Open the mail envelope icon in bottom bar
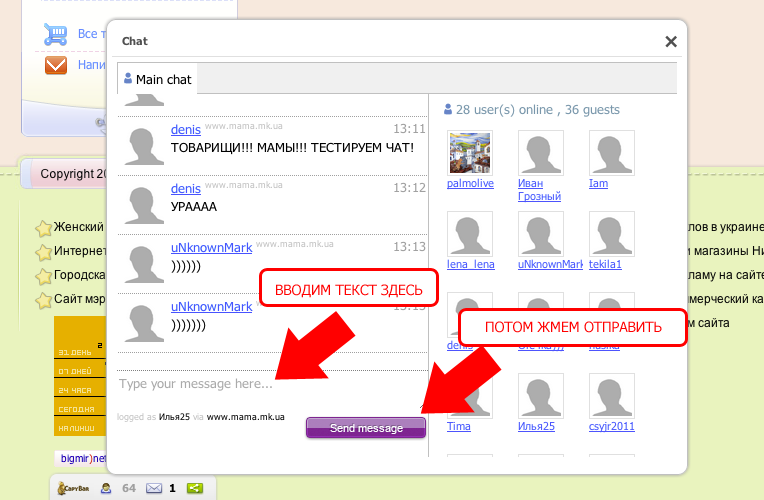 tap(154, 488)
